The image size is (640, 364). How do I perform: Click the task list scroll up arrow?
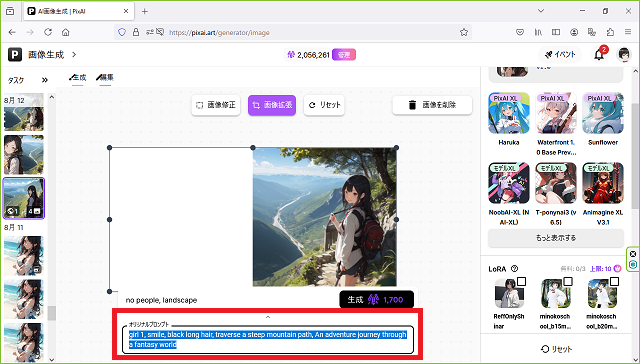pos(51,97)
